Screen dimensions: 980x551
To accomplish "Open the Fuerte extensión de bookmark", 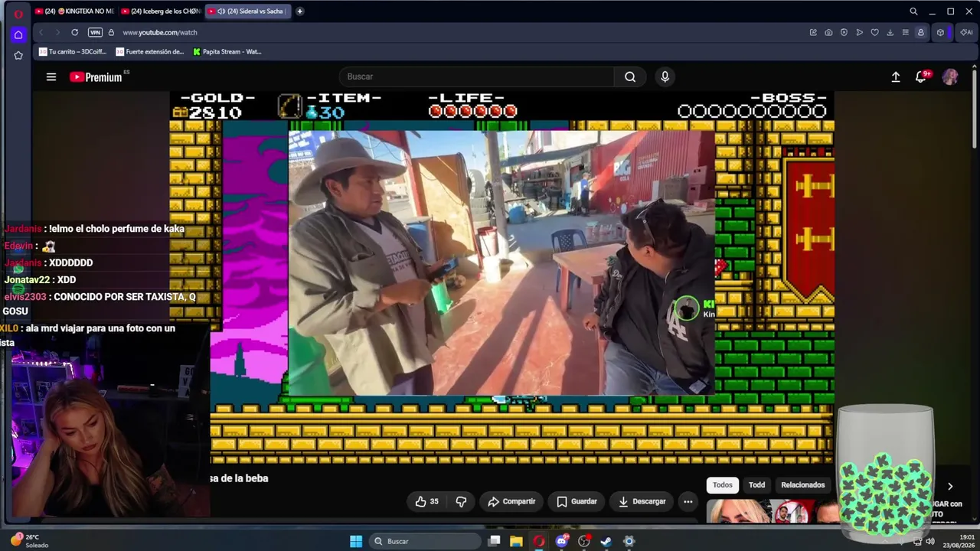I will click(x=150, y=52).
